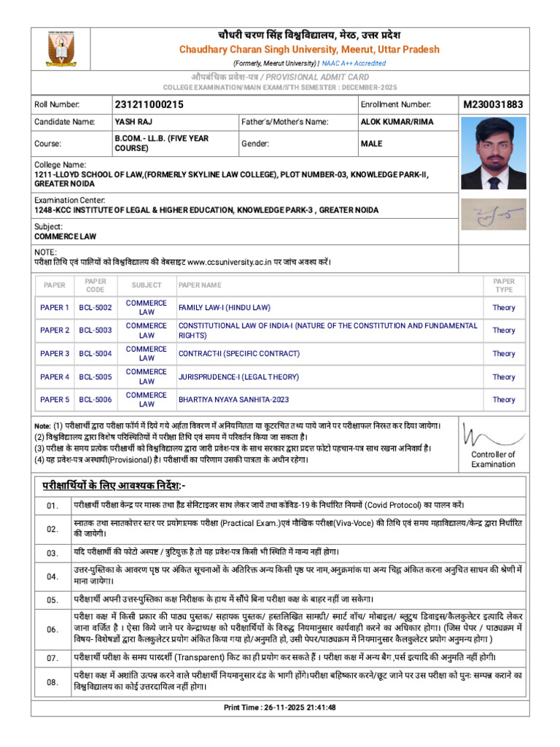The height and width of the screenshot is (747, 560).
Task: Click candidate name YASH RAJ
Action: pos(133,122)
